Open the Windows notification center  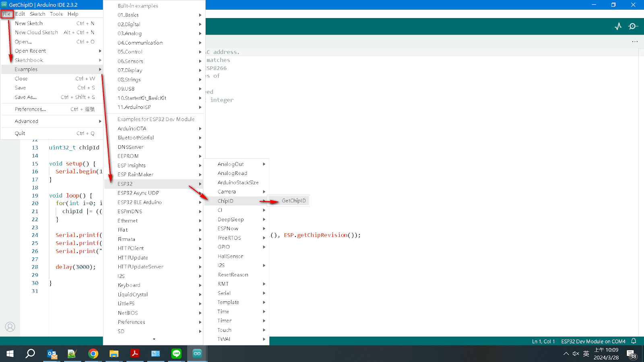pos(632,354)
